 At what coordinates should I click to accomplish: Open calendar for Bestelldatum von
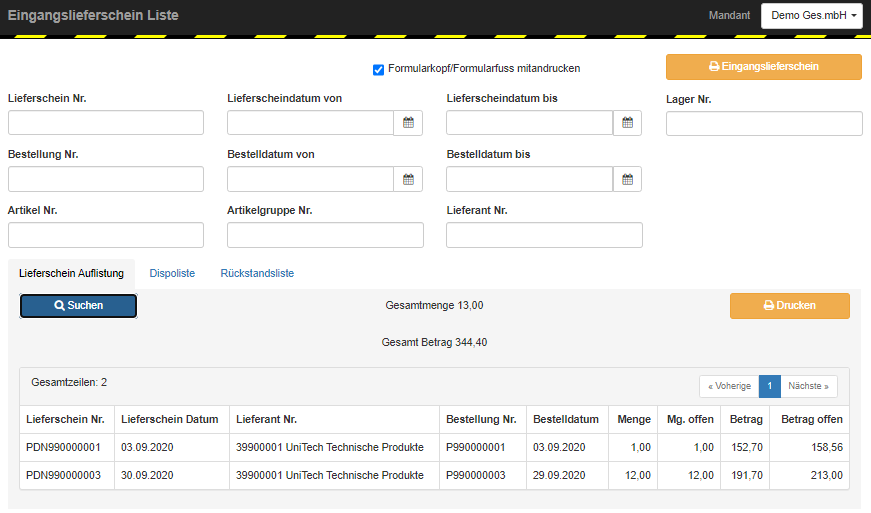[408, 179]
